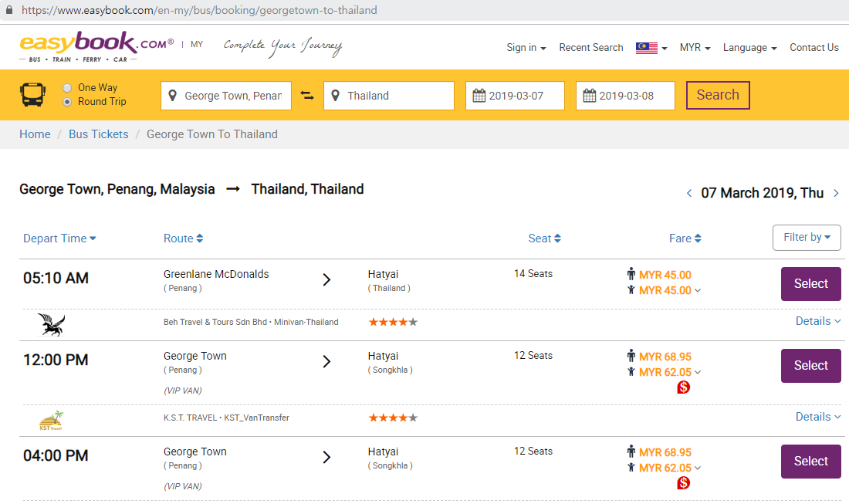The image size is (849, 504).
Task: Click the departure date field 2019-03-07
Action: pos(515,96)
